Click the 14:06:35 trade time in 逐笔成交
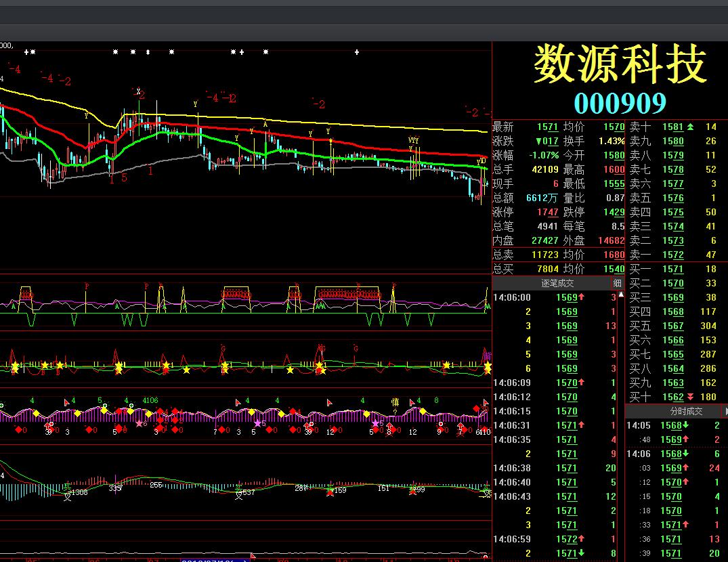 (512, 439)
